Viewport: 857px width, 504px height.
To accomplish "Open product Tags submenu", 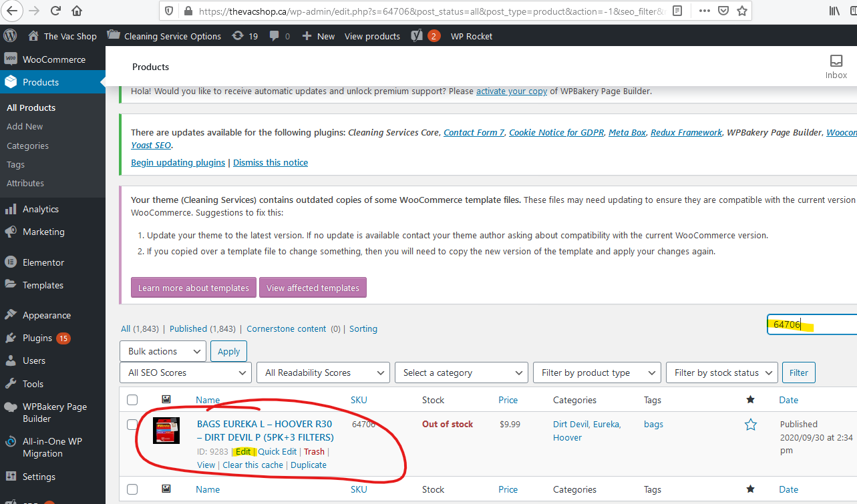I will pos(15,164).
